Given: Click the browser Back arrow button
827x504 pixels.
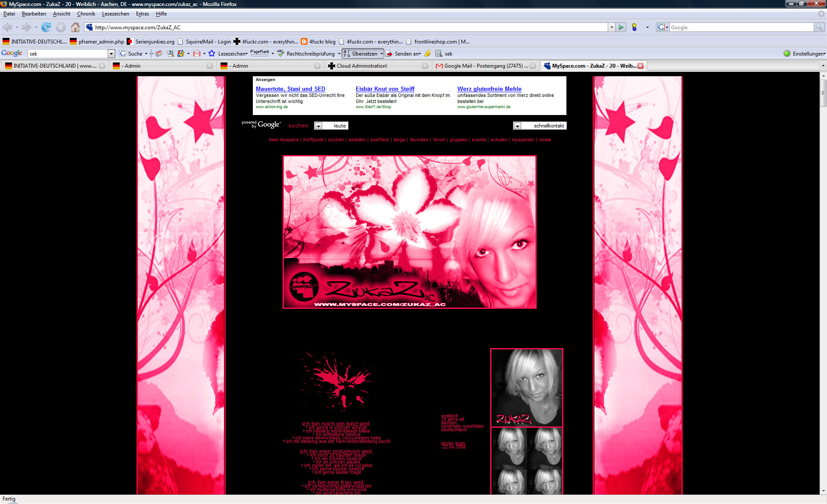Looking at the screenshot, I should coord(7,27).
